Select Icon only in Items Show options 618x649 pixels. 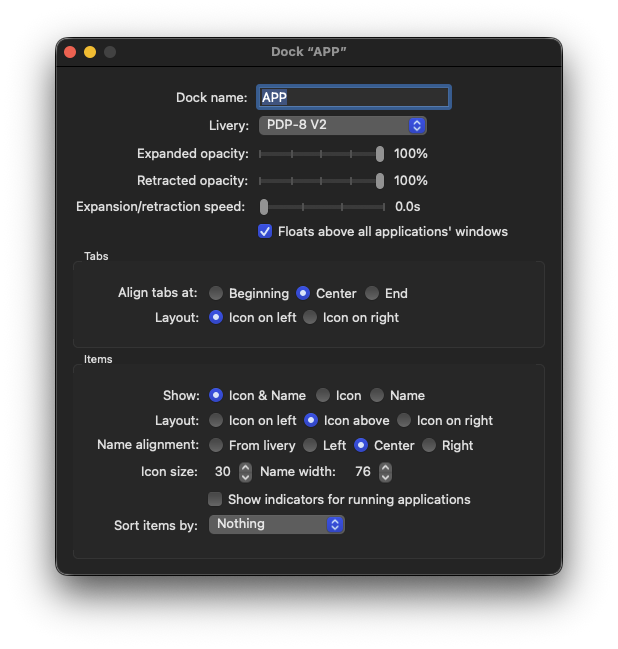(323, 396)
